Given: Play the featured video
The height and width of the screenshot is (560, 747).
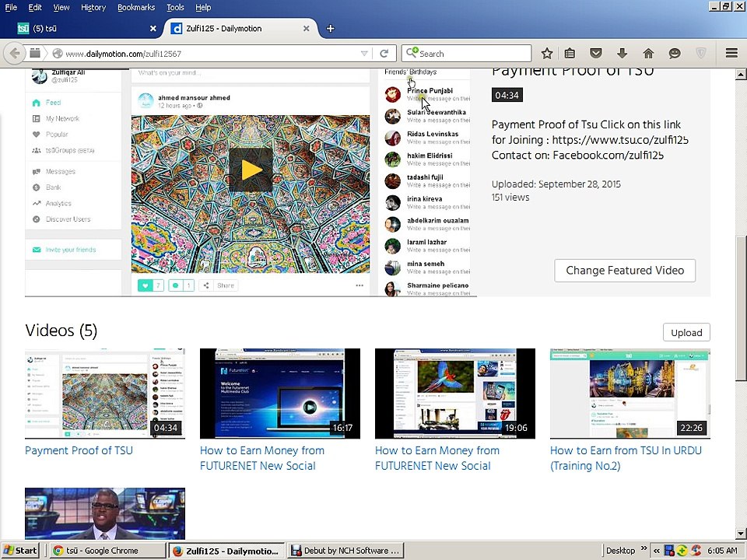Looking at the screenshot, I should pyautogui.click(x=251, y=170).
